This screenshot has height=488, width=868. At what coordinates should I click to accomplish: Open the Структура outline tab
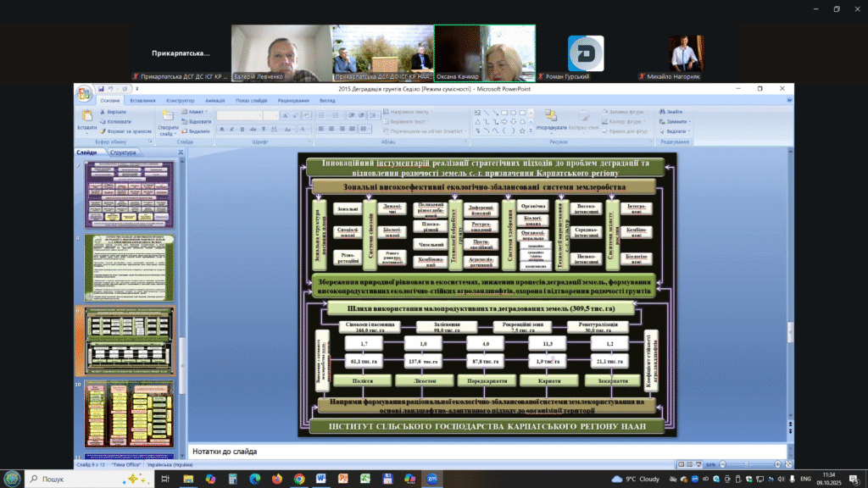click(x=123, y=152)
